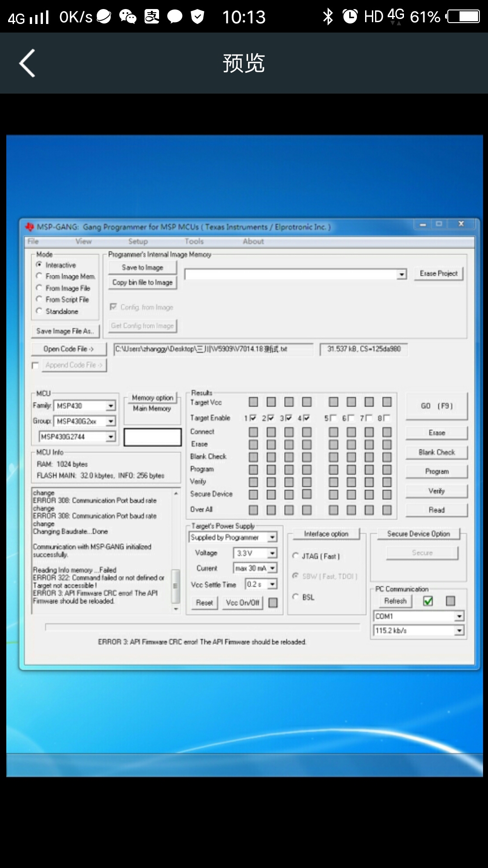The image size is (488, 868).
Task: Open the Voltage 3.3V dropdown
Action: click(272, 553)
